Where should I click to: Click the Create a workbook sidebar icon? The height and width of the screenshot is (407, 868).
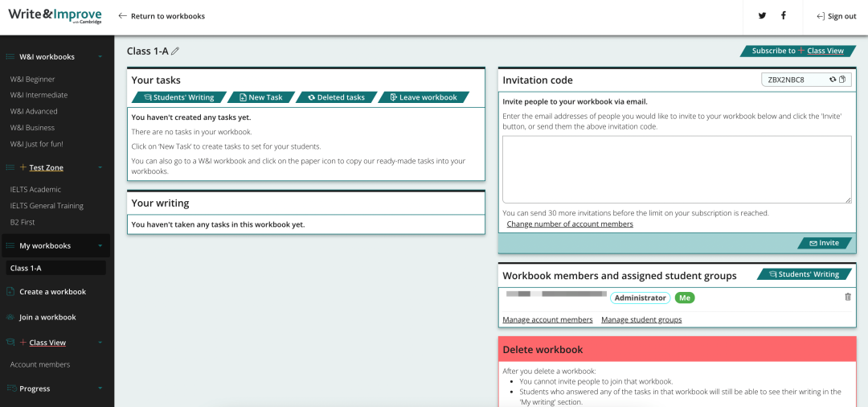(x=10, y=292)
